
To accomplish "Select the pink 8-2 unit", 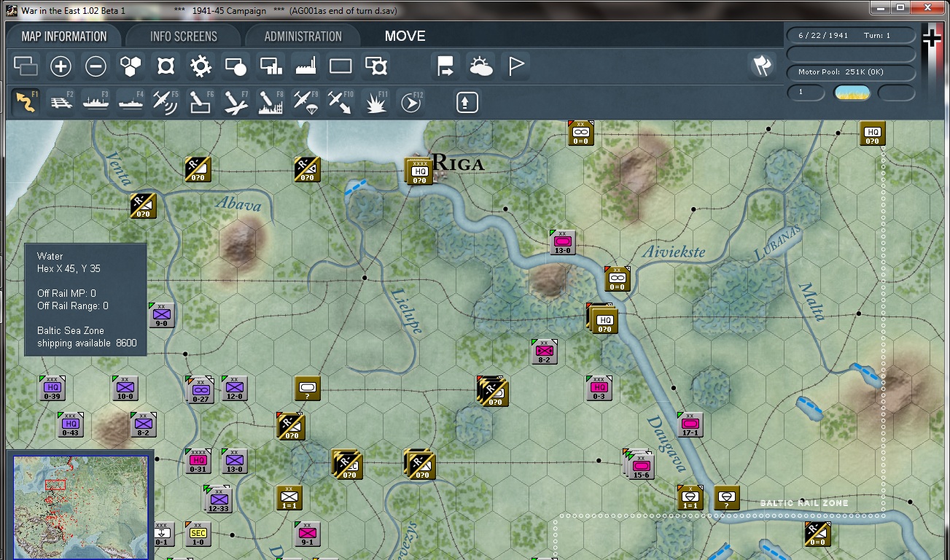I will pos(544,351).
